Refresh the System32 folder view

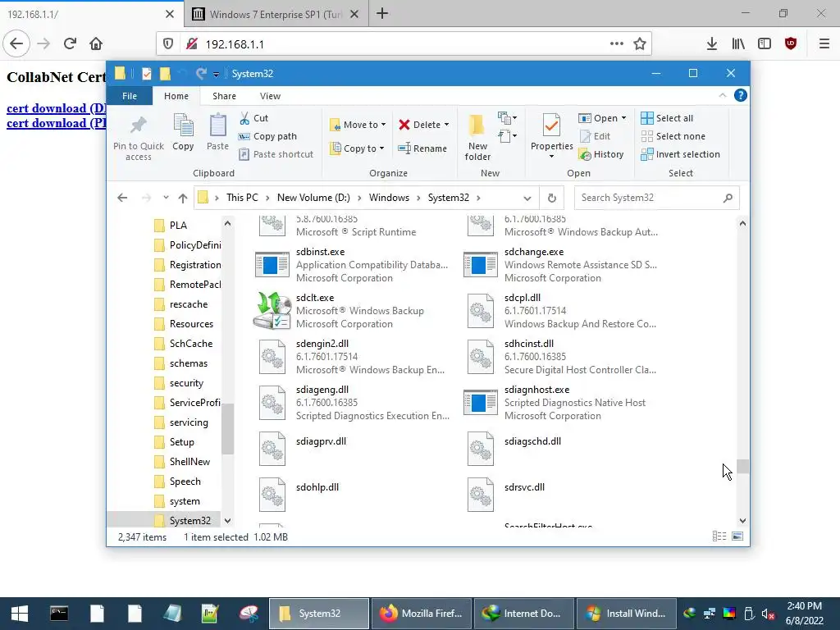pyautogui.click(x=552, y=198)
